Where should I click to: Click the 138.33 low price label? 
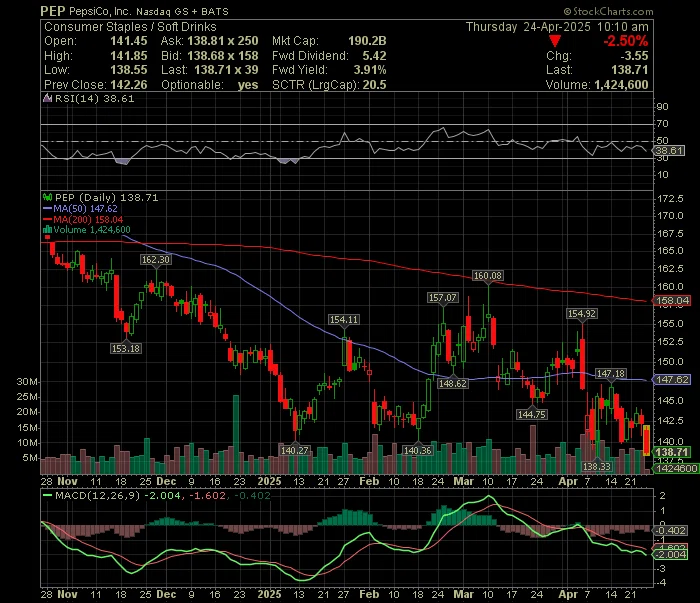(x=597, y=466)
